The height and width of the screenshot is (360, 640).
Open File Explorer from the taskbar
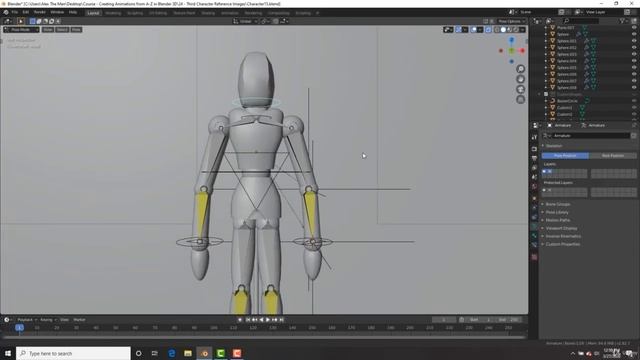click(188, 353)
